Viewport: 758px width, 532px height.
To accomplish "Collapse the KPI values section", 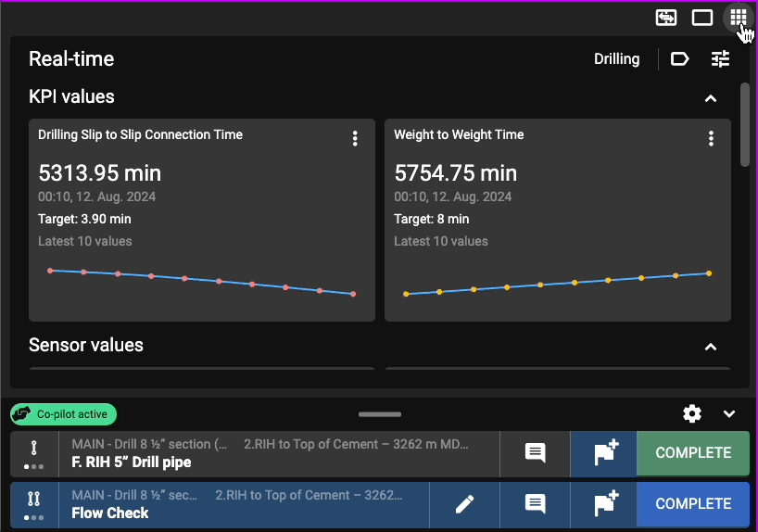I will (x=711, y=98).
